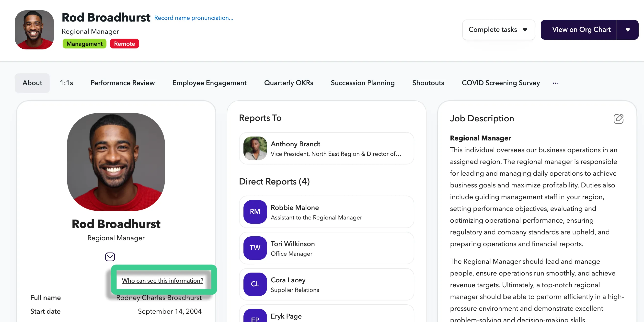This screenshot has width=644, height=322.
Task: Click the Direct Reports (4) heading
Action: pos(274,182)
